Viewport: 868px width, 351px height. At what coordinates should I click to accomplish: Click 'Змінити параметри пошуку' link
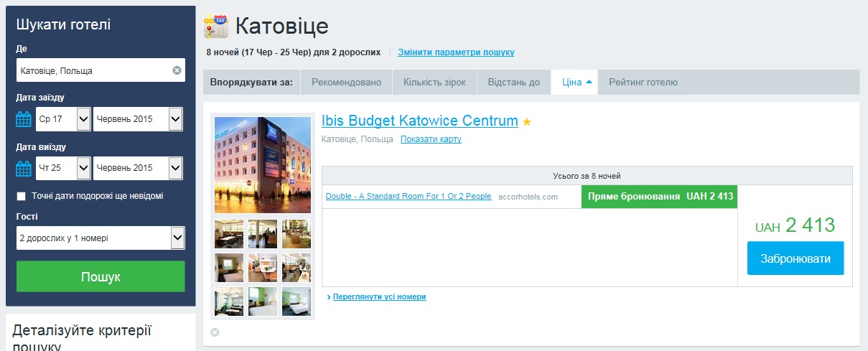456,52
